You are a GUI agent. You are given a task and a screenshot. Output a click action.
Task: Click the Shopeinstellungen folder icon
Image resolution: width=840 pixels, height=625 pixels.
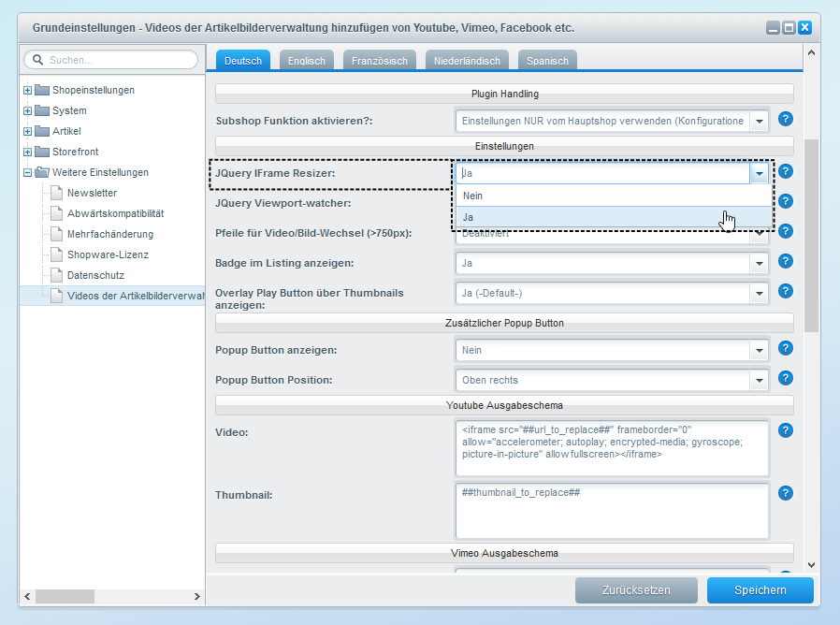[42, 90]
